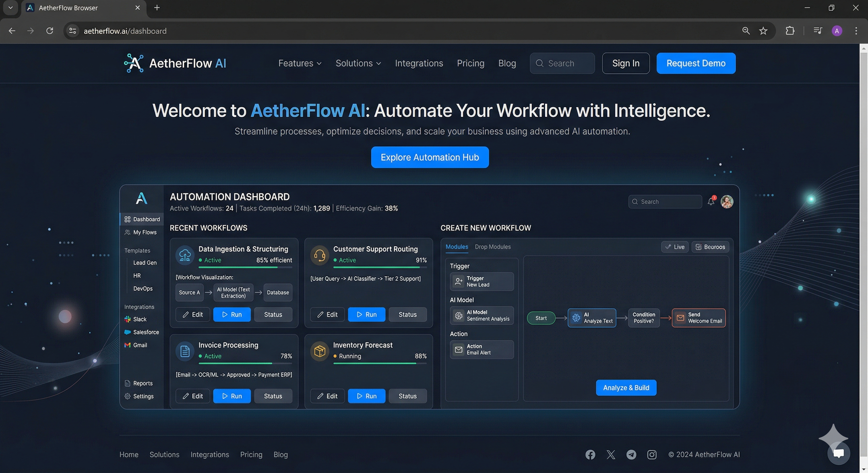This screenshot has width=868, height=473.
Task: Open Settings from the sidebar
Action: pos(139,396)
